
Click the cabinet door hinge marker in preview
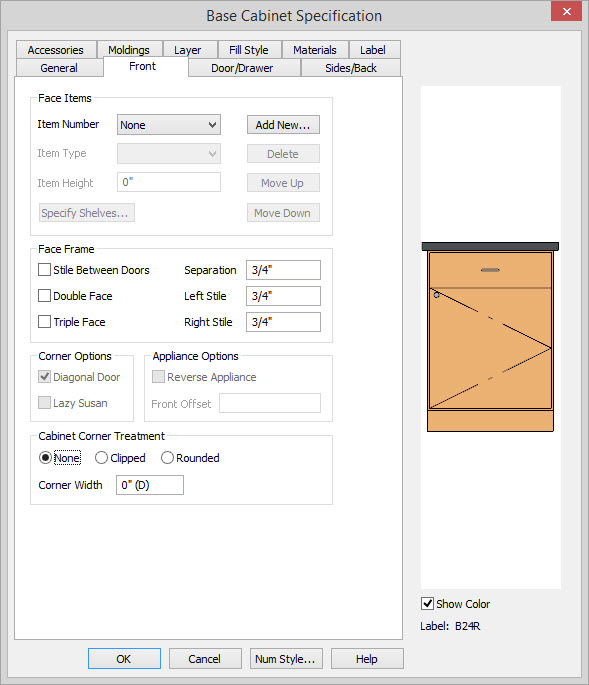pos(436,295)
